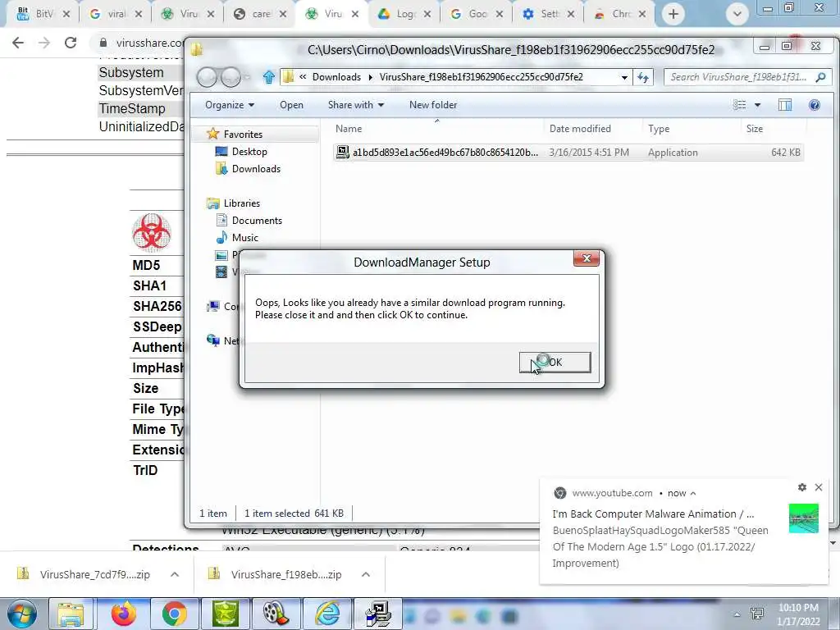Open the Organize menu in Explorer
Viewport: 840px width, 630px height.
pyautogui.click(x=230, y=105)
